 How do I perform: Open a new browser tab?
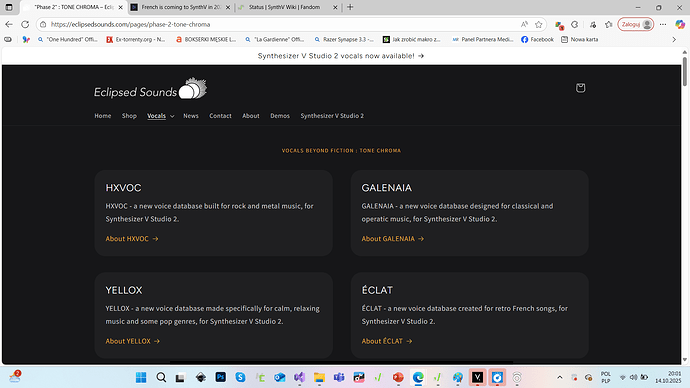pyautogui.click(x=350, y=7)
